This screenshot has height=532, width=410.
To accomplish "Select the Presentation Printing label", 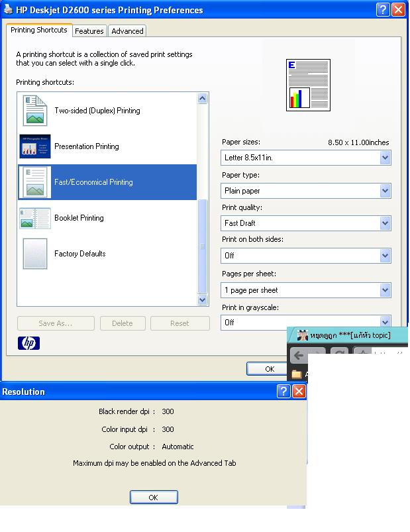I will (x=87, y=146).
